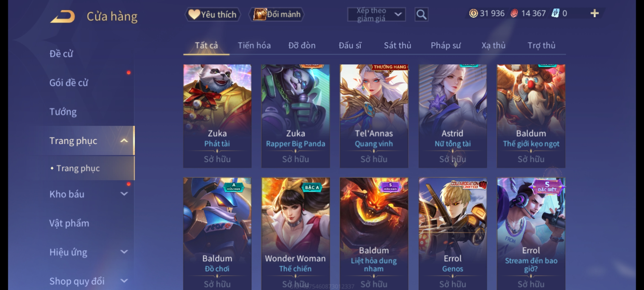This screenshot has height=290, width=644.
Task: Tap the red ruby currency icon
Action: 514,13
